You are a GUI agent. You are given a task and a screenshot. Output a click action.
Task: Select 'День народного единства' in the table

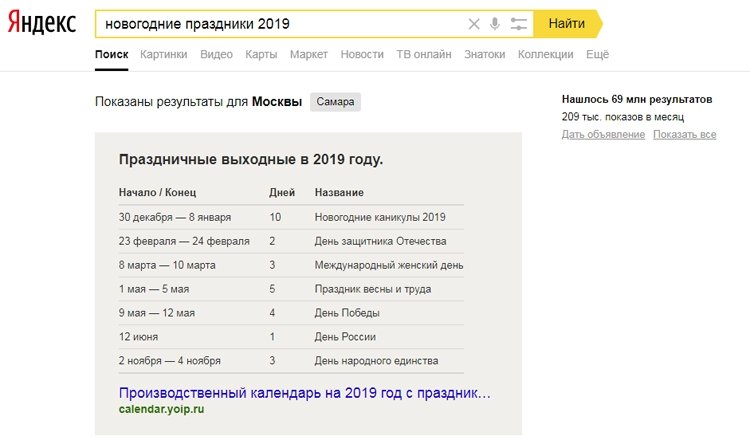(x=376, y=361)
